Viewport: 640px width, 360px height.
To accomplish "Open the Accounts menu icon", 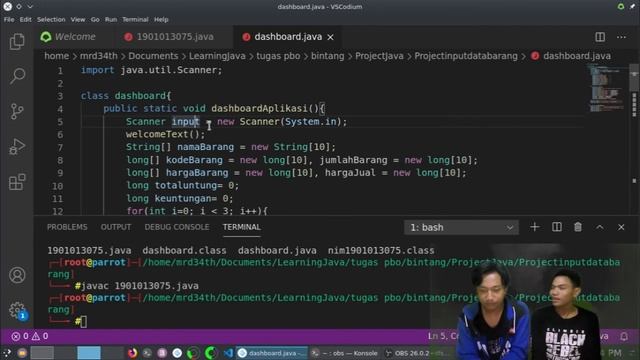I will pos(17,275).
